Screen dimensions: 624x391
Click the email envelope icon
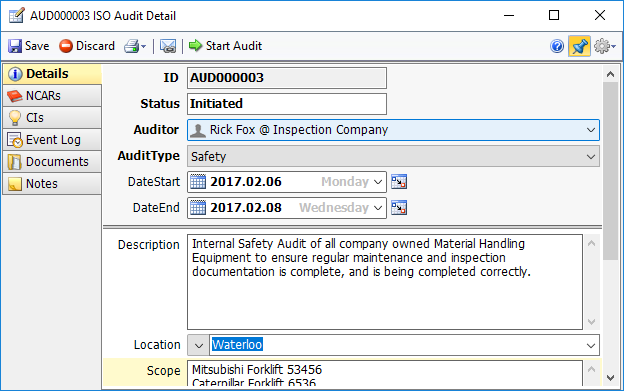[x=168, y=46]
